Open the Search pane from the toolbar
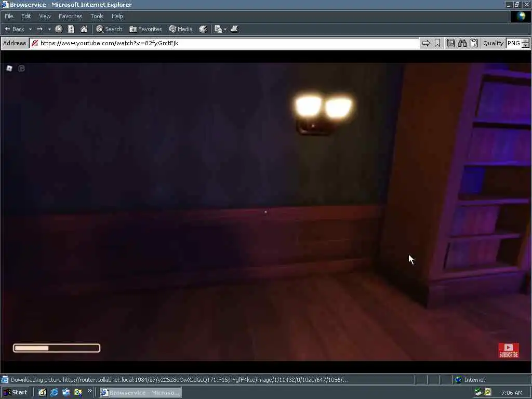 (x=109, y=29)
